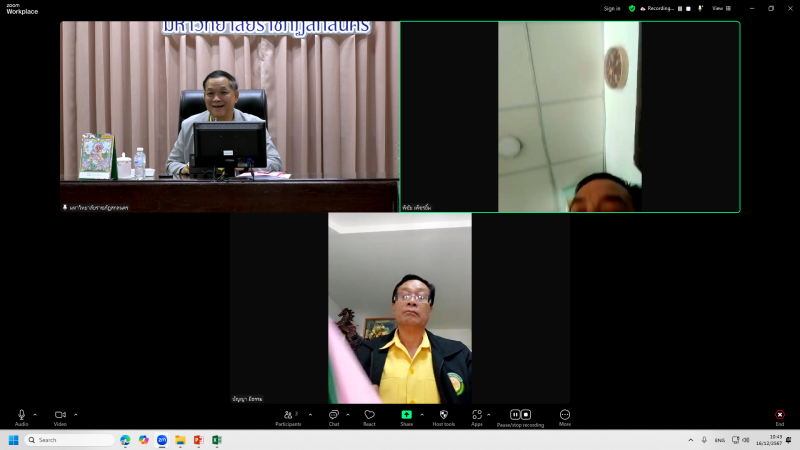Open the Apps menu icon
The height and width of the screenshot is (450, 800).
click(477, 415)
